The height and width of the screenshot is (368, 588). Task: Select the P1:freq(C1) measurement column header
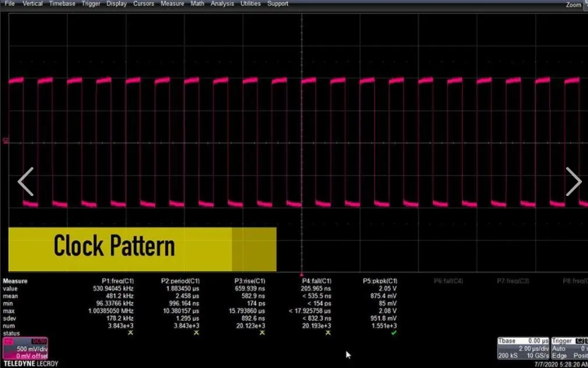coord(119,281)
